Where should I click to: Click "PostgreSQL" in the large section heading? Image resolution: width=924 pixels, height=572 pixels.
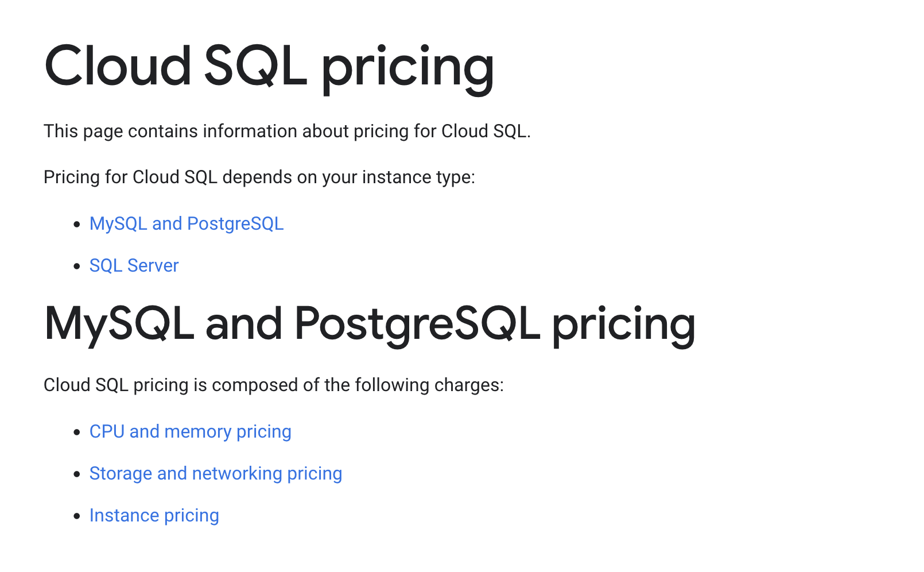point(417,324)
